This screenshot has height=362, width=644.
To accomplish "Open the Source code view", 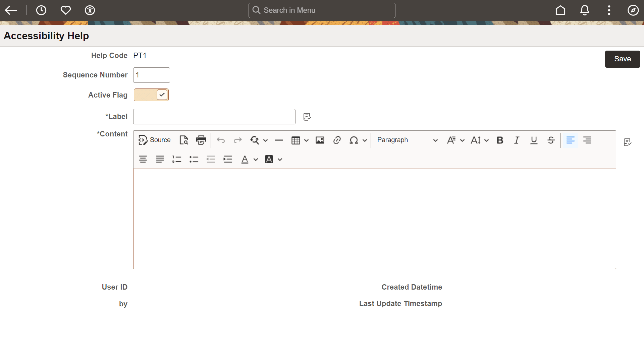I will pos(154,140).
